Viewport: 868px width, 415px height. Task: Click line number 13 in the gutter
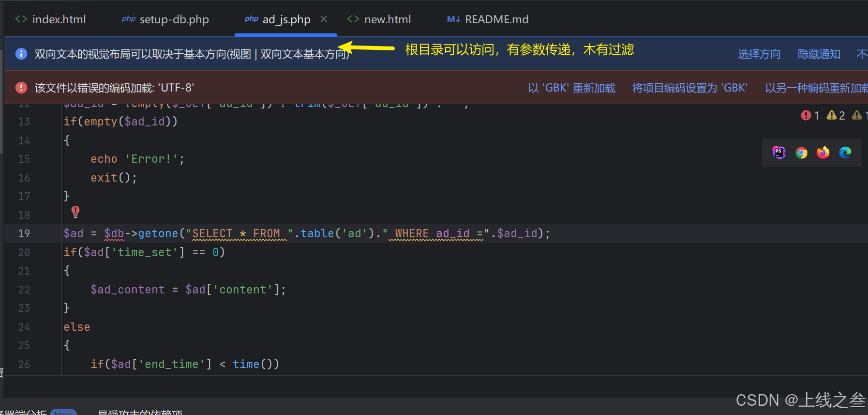[x=24, y=122]
